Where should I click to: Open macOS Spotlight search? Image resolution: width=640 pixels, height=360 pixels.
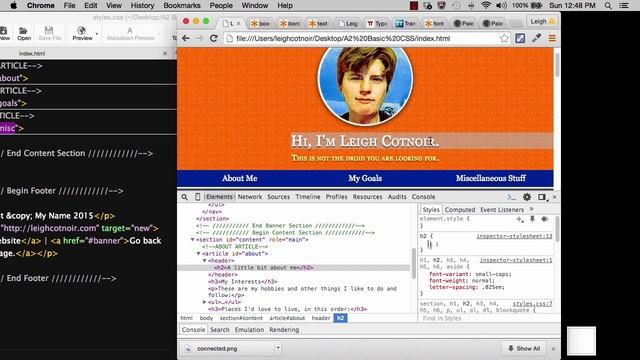[x=608, y=6]
